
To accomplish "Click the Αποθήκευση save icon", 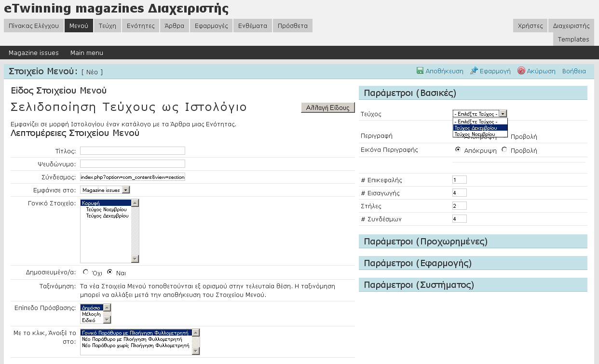I will click(420, 71).
